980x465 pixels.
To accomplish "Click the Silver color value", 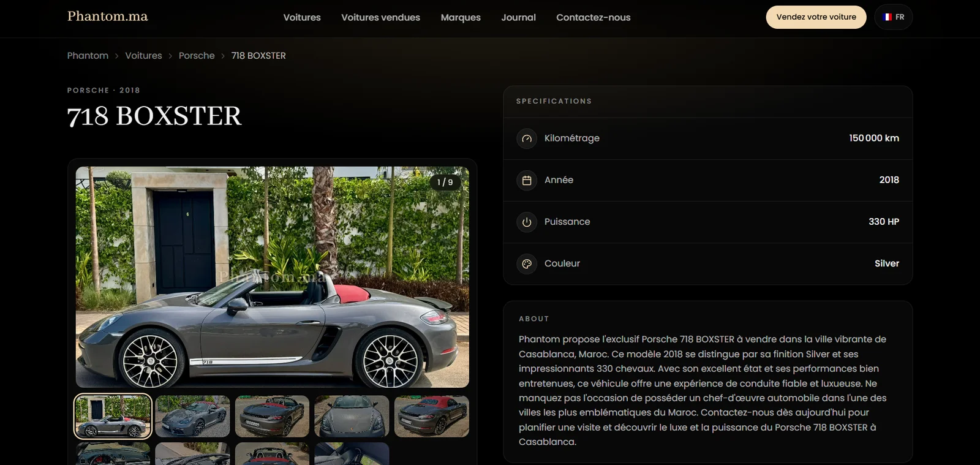I will 887,263.
